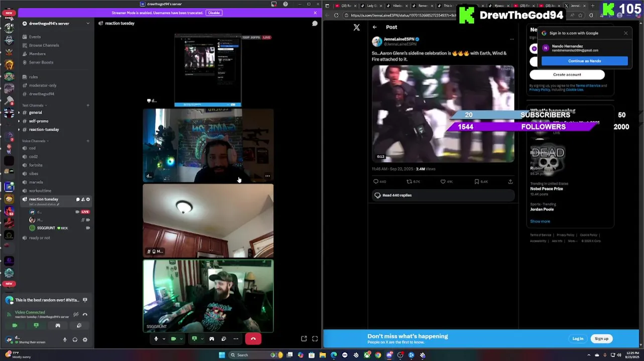Add a new text channel via plus icon
The height and width of the screenshot is (361, 644).
tap(88, 105)
